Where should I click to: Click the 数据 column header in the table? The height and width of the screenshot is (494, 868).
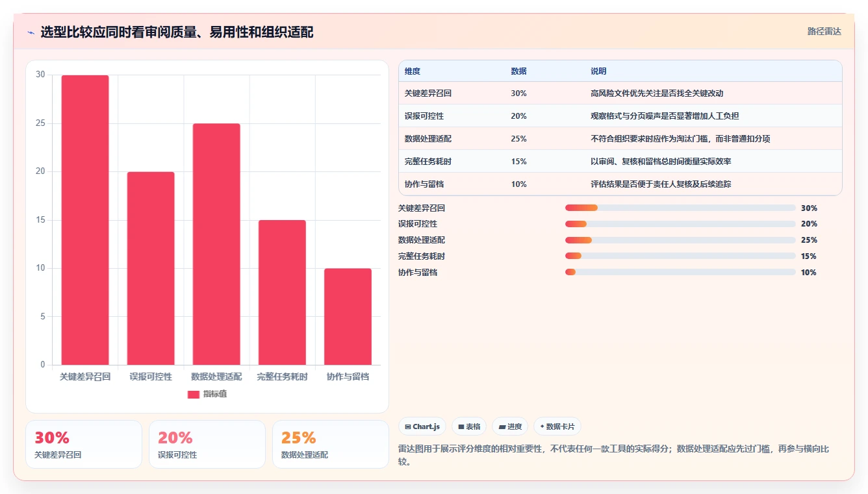point(518,71)
